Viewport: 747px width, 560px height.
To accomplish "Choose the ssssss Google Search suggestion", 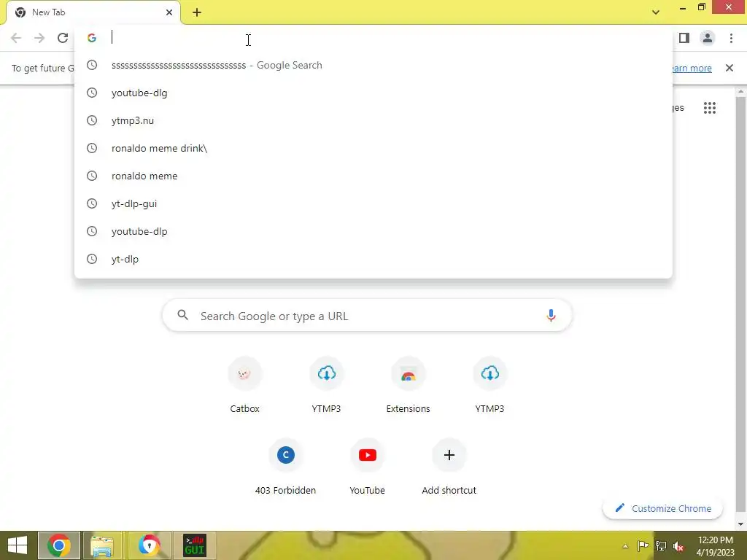I will coord(373,65).
